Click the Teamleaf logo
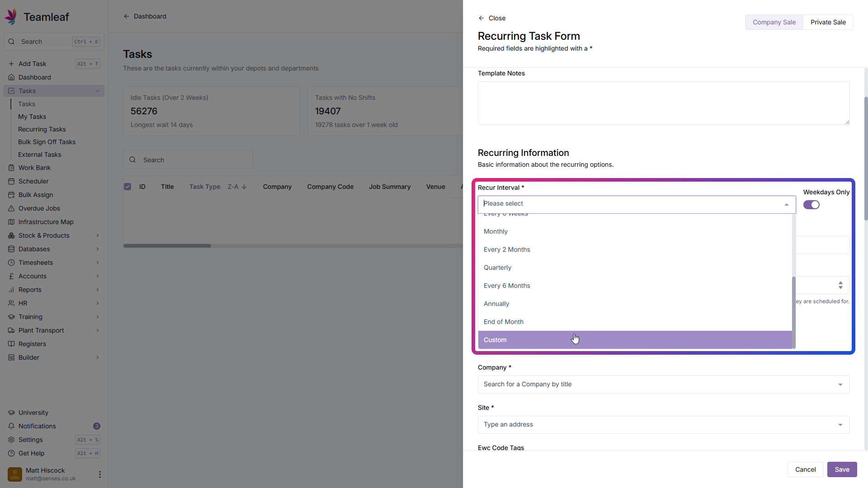868x488 pixels. (x=11, y=17)
